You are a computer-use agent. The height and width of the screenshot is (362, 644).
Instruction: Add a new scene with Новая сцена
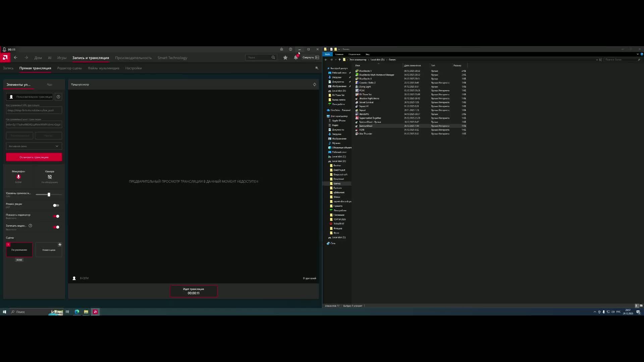tap(49, 249)
